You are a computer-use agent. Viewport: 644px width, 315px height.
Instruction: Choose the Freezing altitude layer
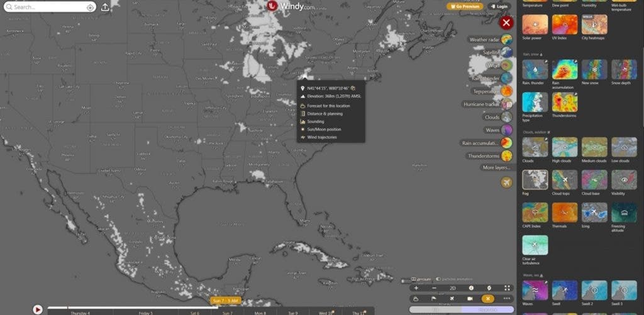click(624, 213)
